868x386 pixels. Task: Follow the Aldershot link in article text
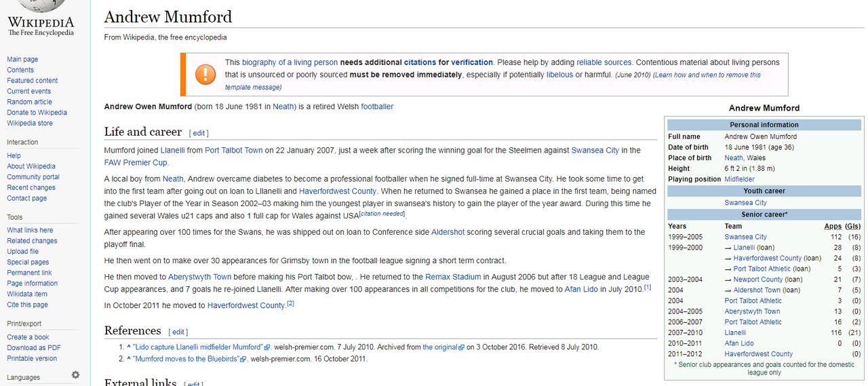(x=448, y=232)
